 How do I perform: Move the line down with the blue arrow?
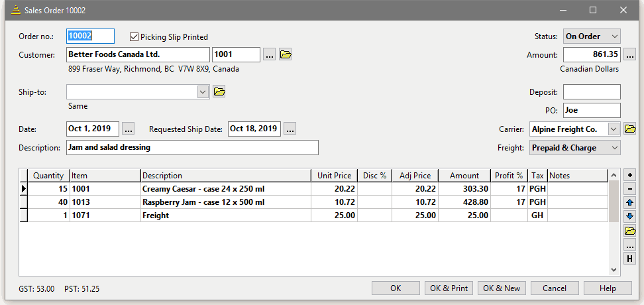tap(630, 217)
